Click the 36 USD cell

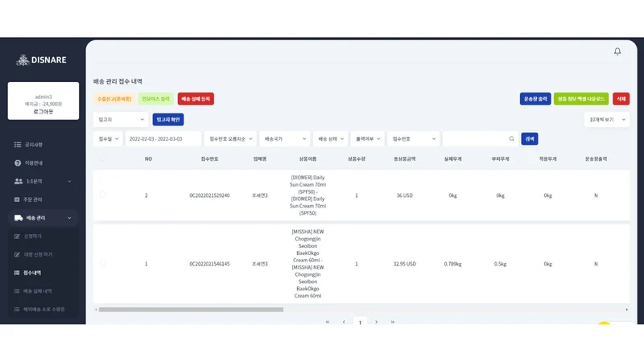click(405, 195)
